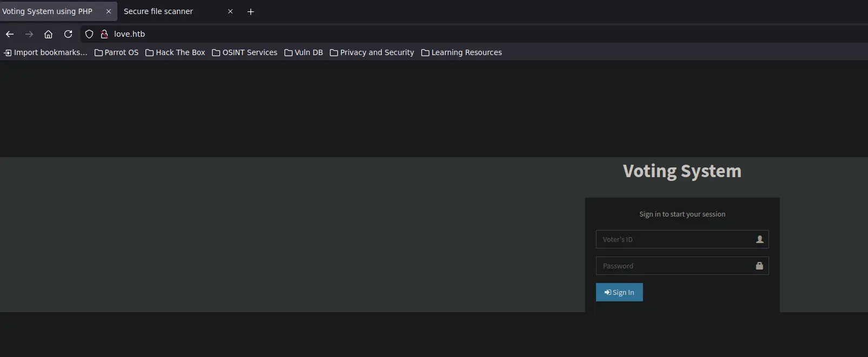Click the browser back arrow

pos(10,34)
